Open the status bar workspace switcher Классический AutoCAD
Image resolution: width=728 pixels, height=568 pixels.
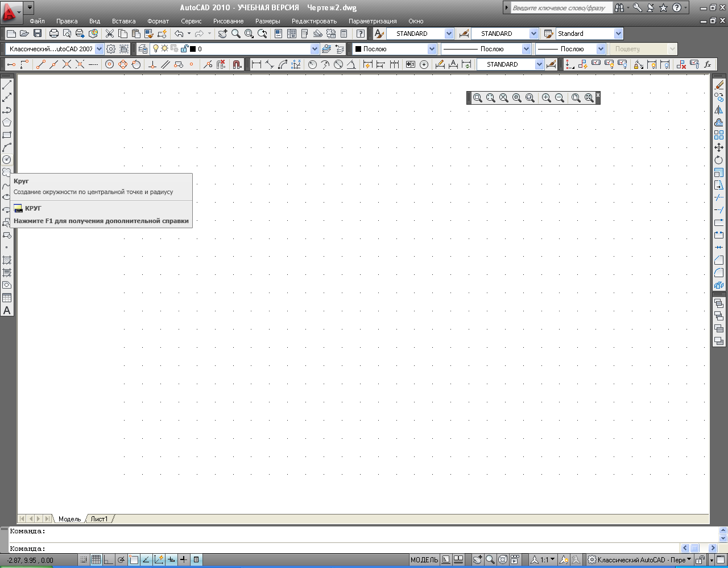pyautogui.click(x=640, y=560)
